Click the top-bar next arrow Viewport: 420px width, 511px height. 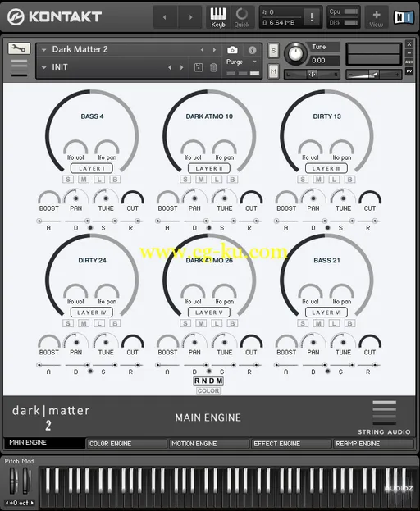190,17
